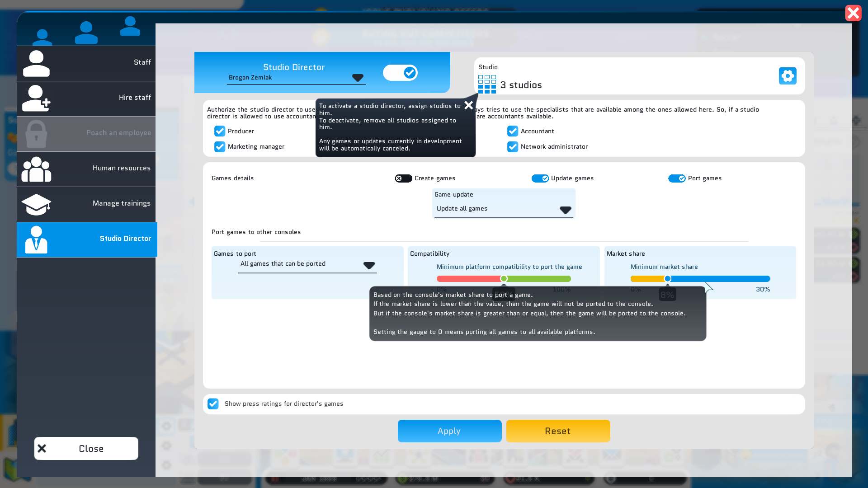Open the studio settings gear icon

click(x=788, y=76)
